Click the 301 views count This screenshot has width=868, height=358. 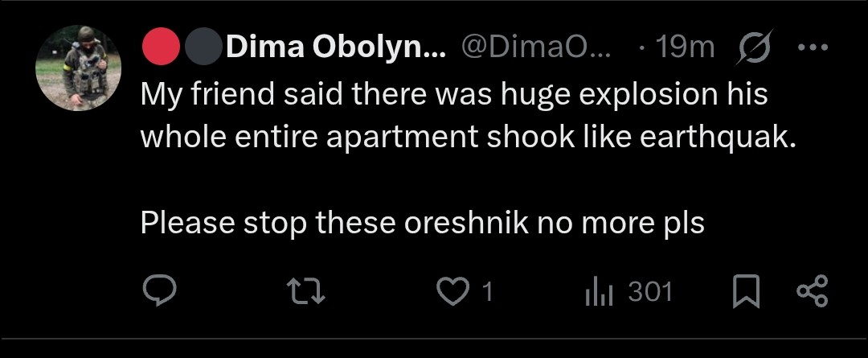point(649,291)
